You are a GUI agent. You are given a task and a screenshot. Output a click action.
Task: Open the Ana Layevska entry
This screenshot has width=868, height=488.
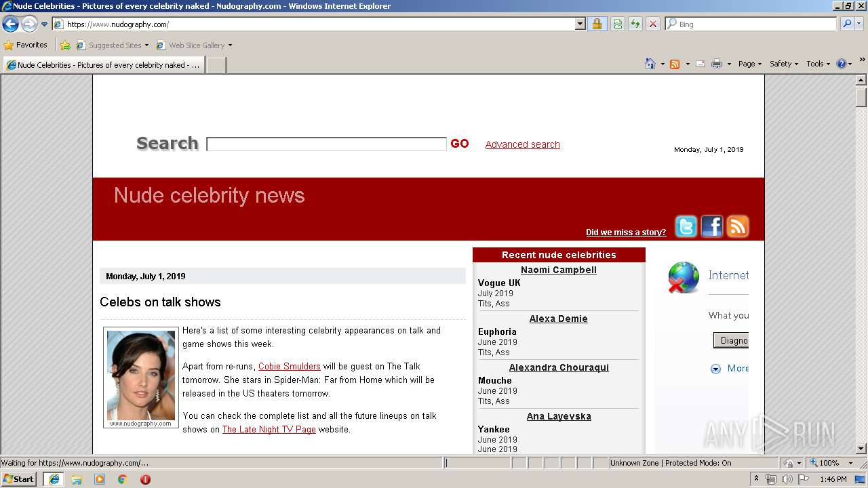coord(559,416)
